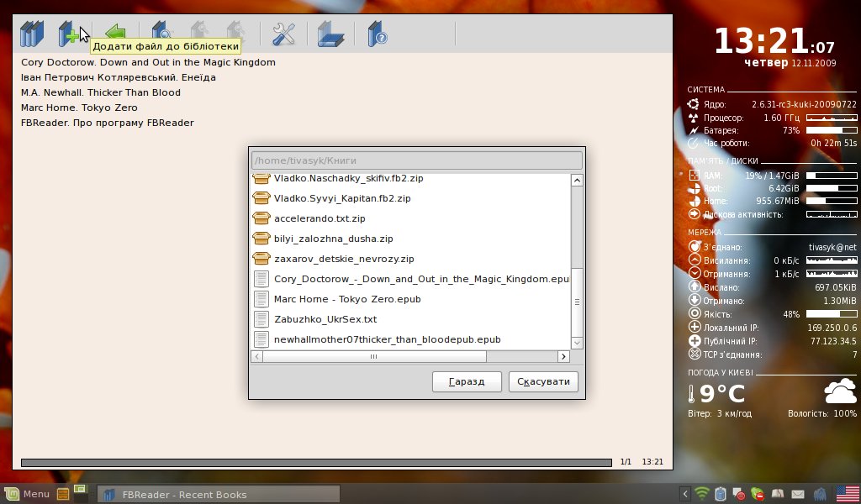Click the Гаразд button

coord(467,381)
